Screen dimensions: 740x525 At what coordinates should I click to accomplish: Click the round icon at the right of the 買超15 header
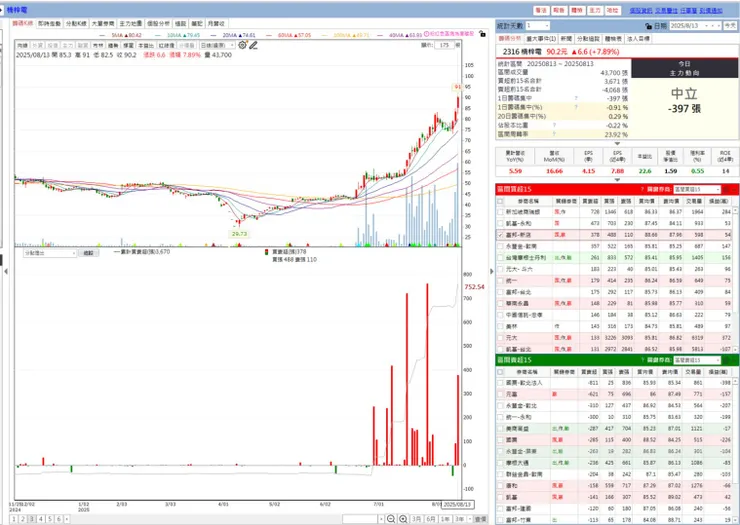(727, 189)
